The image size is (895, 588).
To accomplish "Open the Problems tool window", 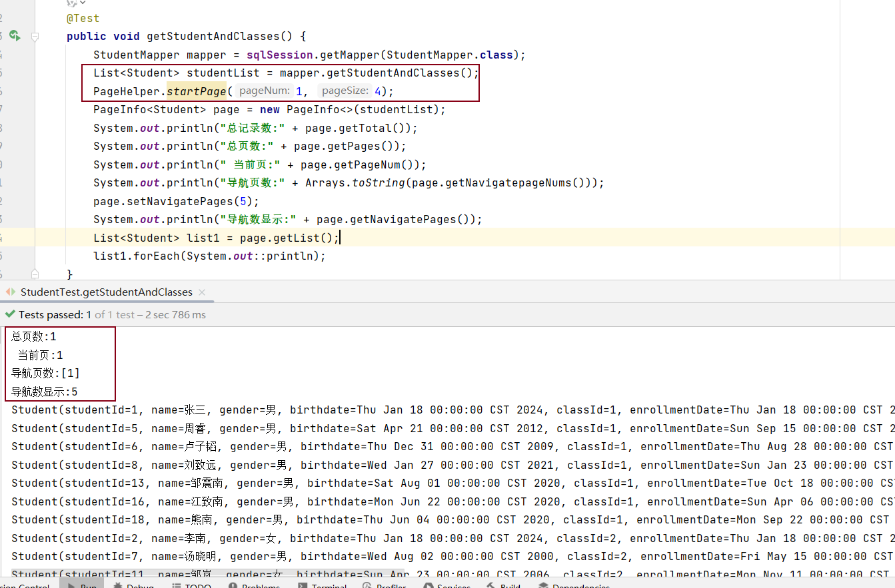I will point(255,585).
